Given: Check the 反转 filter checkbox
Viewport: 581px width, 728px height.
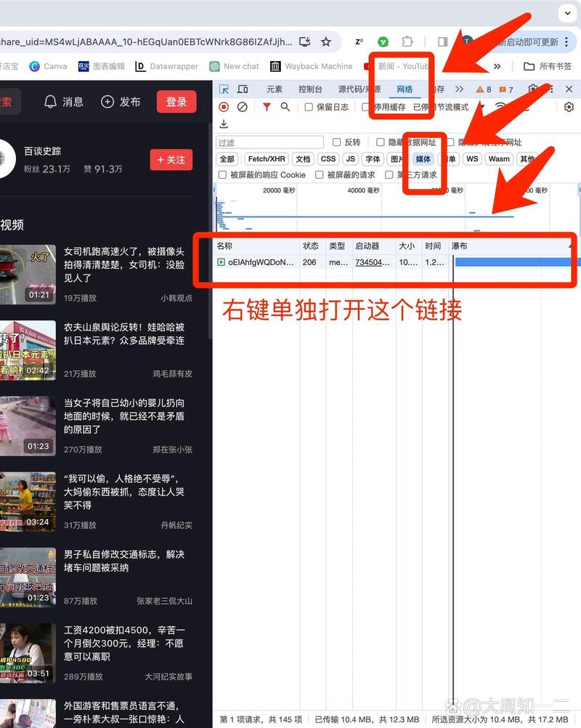Looking at the screenshot, I should click(x=336, y=142).
